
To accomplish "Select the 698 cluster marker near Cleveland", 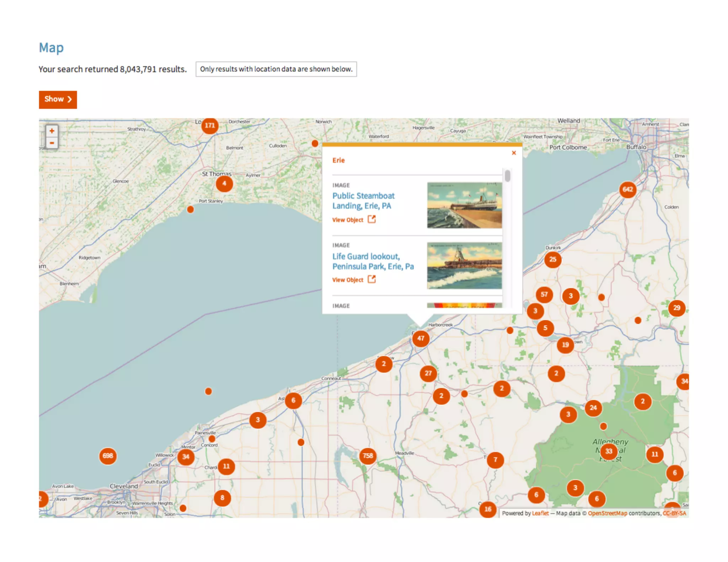I will point(108,456).
